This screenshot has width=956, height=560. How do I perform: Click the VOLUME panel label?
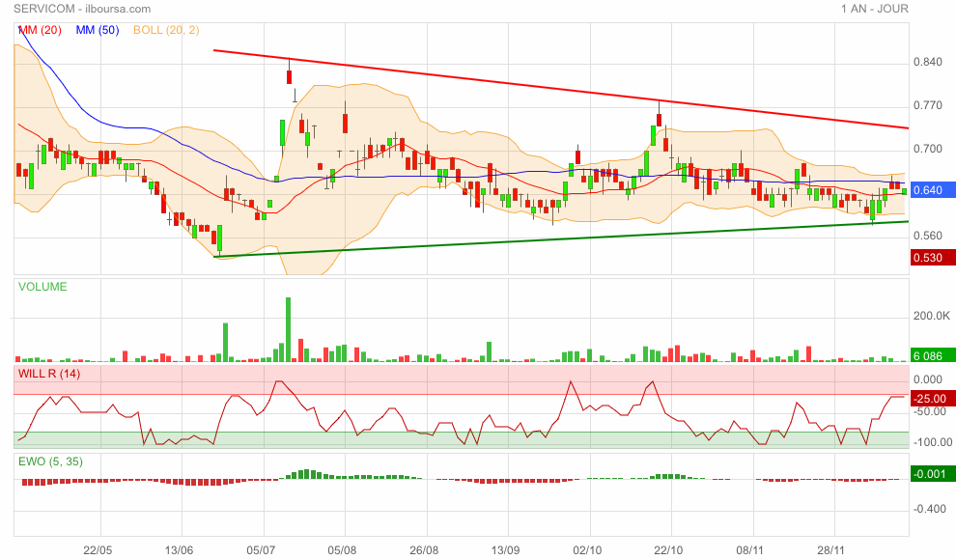[x=42, y=287]
